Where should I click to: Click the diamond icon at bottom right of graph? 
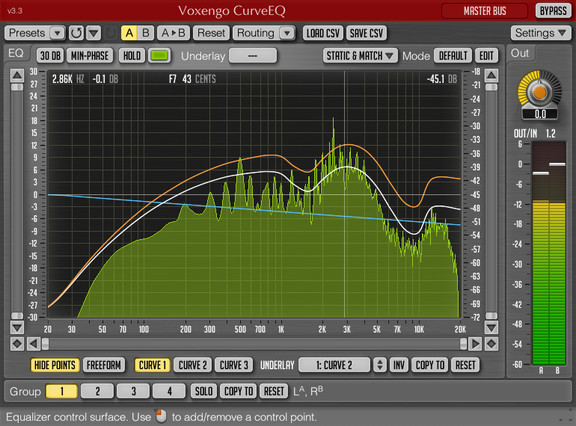(x=491, y=344)
